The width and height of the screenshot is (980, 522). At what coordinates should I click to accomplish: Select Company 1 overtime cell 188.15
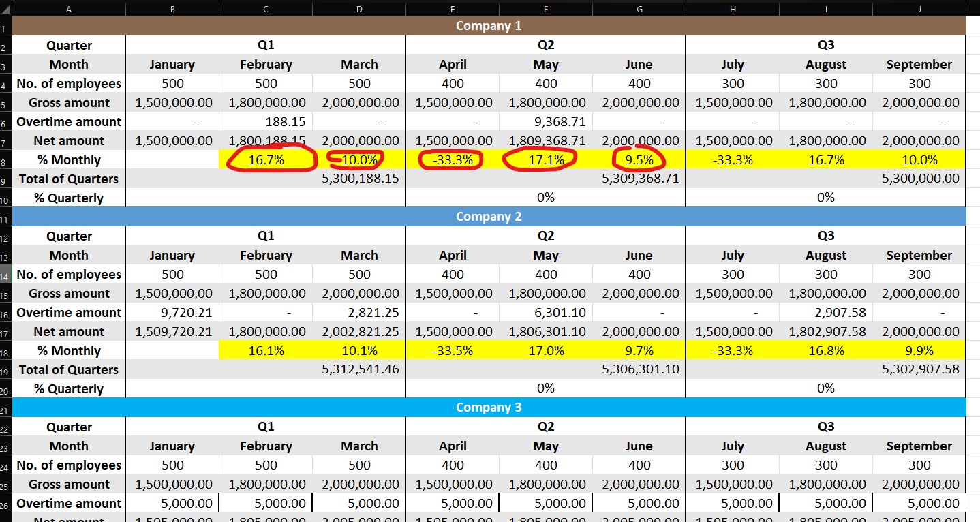(x=266, y=122)
